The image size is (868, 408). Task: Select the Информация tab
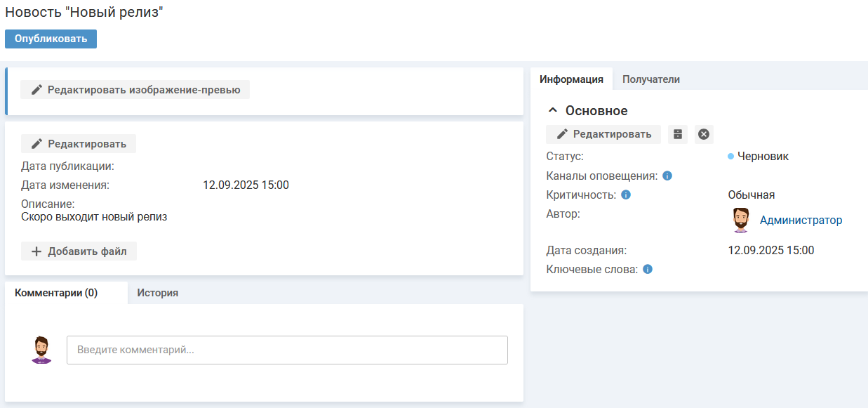coord(571,79)
